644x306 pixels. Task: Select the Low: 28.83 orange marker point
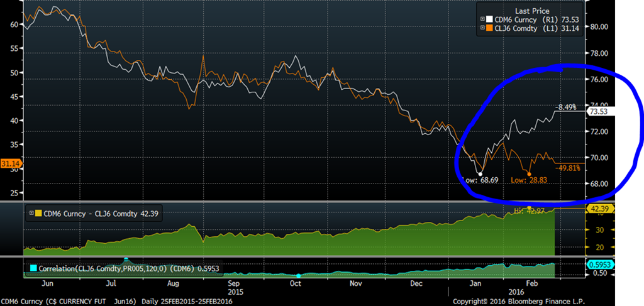click(x=530, y=173)
